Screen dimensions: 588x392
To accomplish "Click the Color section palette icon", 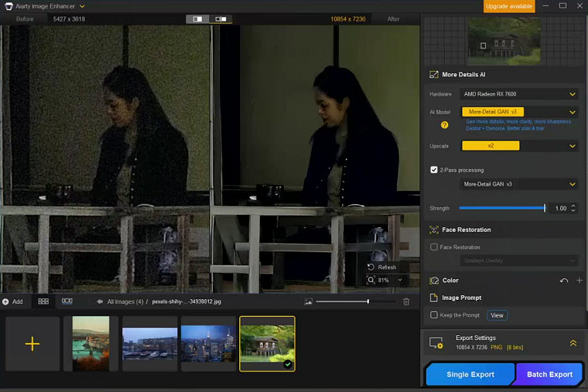I will click(434, 280).
